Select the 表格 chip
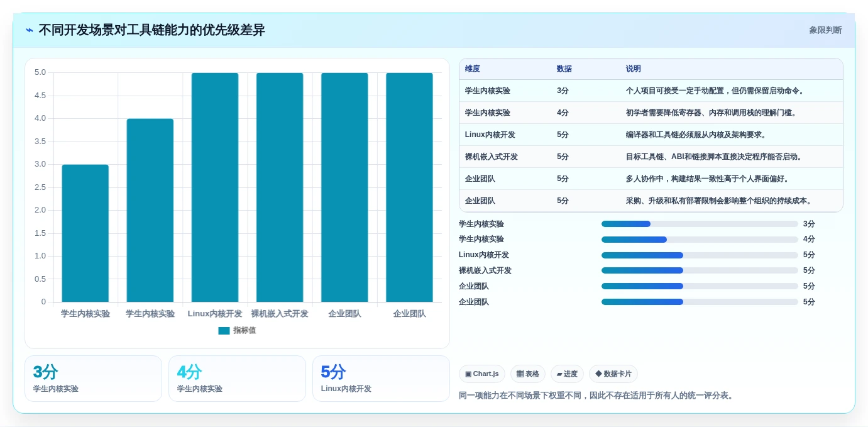Viewport: 868px width, 427px height. click(528, 374)
